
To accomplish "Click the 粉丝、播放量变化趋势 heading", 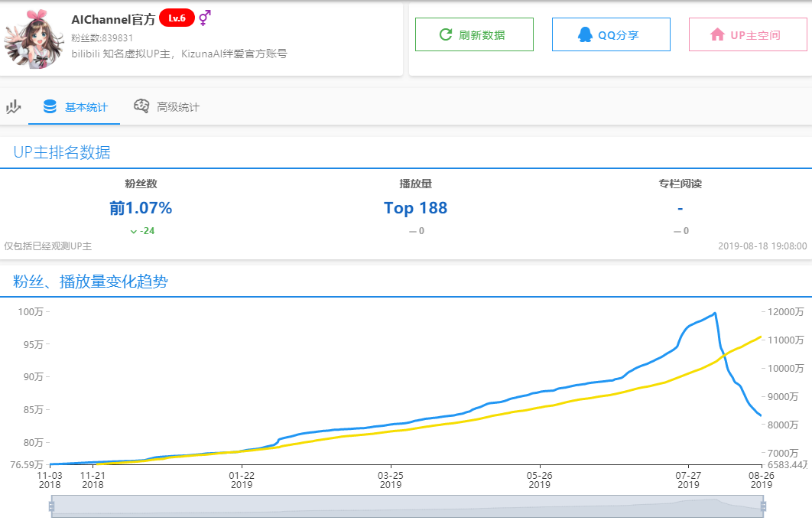I will (91, 282).
